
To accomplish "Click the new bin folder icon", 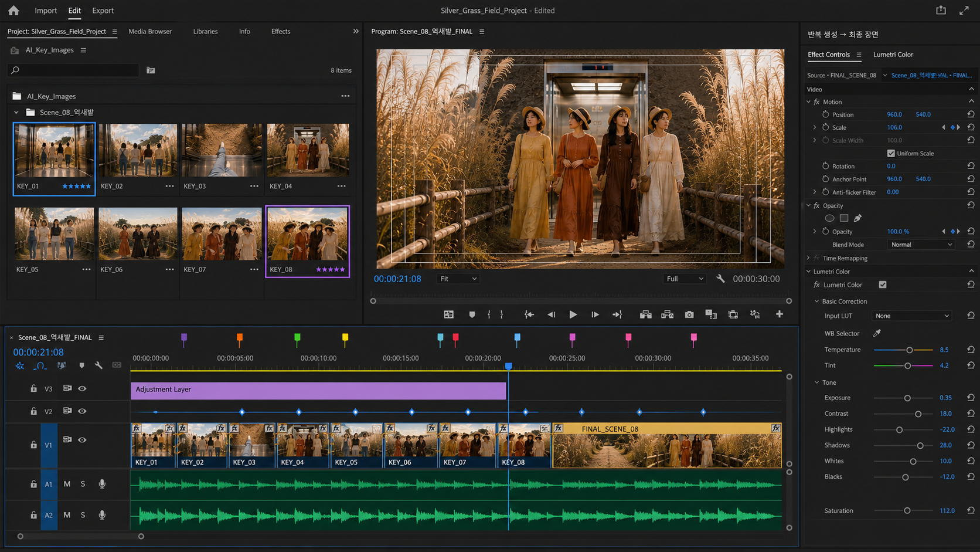I will point(151,70).
